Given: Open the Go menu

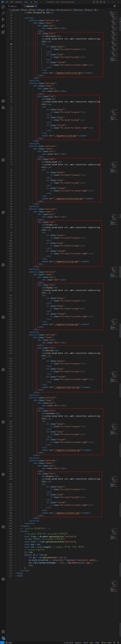Looking at the screenshot, I should pos(31,2).
